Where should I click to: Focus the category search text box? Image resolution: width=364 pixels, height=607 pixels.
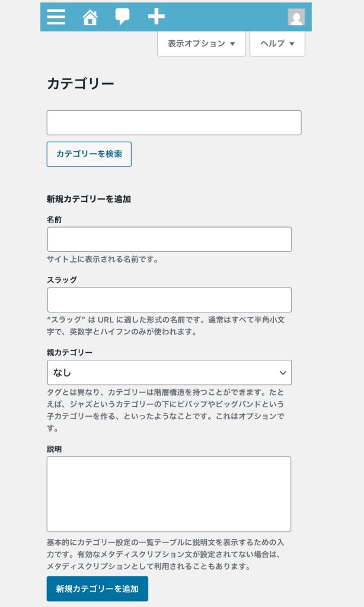tap(174, 123)
